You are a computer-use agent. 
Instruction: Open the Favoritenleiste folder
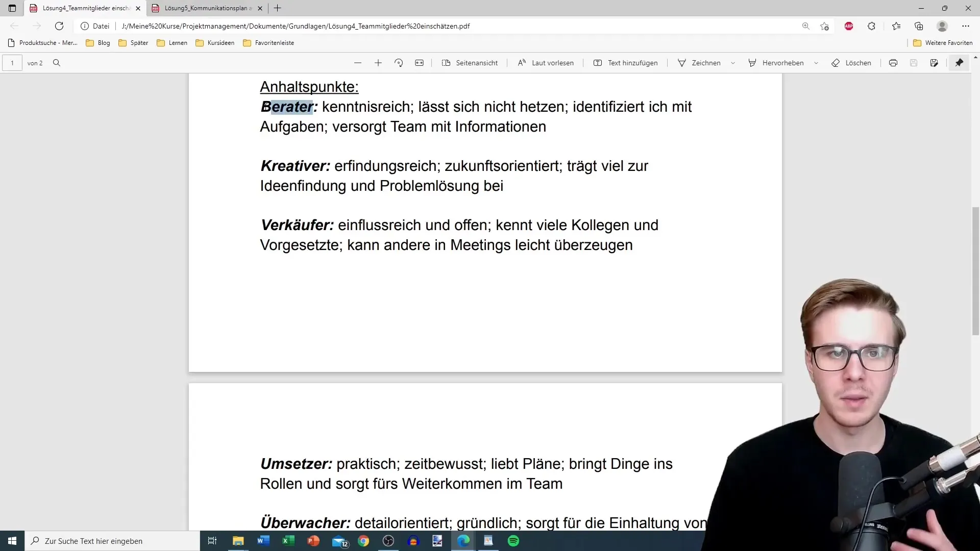pos(268,43)
